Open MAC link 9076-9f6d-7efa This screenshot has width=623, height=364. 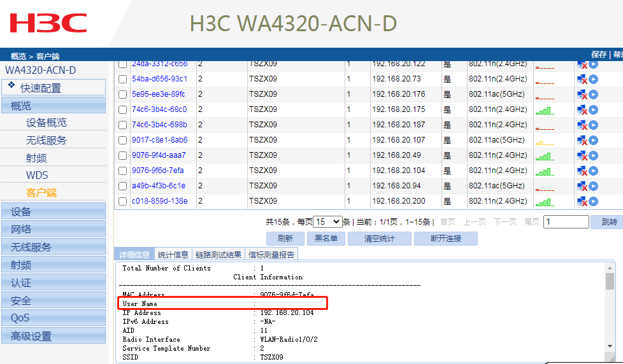[x=158, y=171]
